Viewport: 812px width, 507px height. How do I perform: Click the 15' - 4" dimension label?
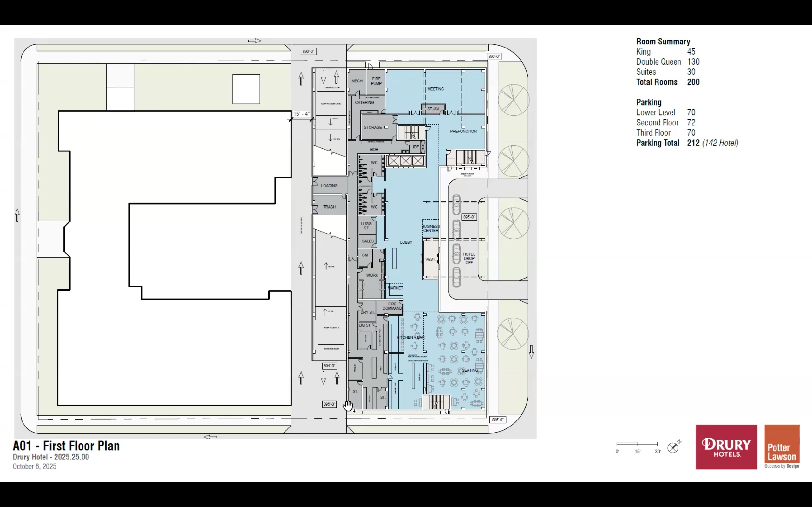point(301,114)
